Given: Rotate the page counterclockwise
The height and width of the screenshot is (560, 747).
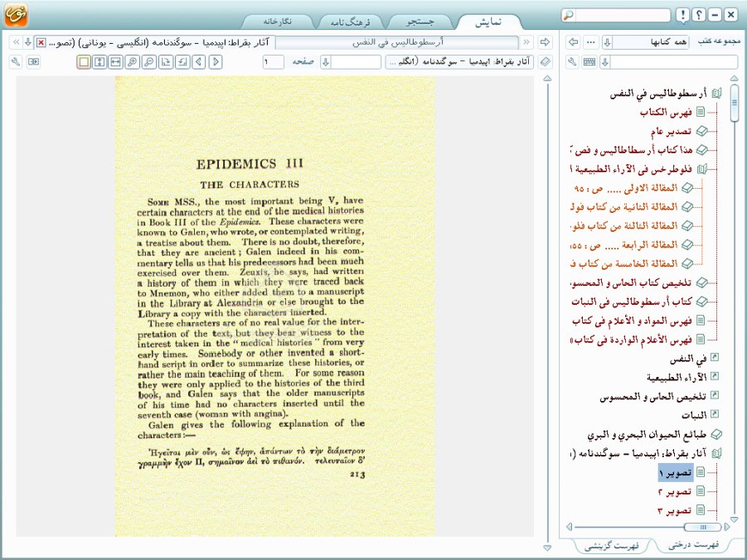Looking at the screenshot, I should pyautogui.click(x=182, y=62).
